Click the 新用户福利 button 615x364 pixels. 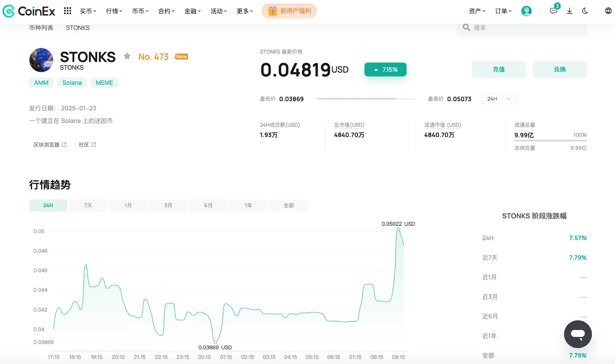point(289,11)
